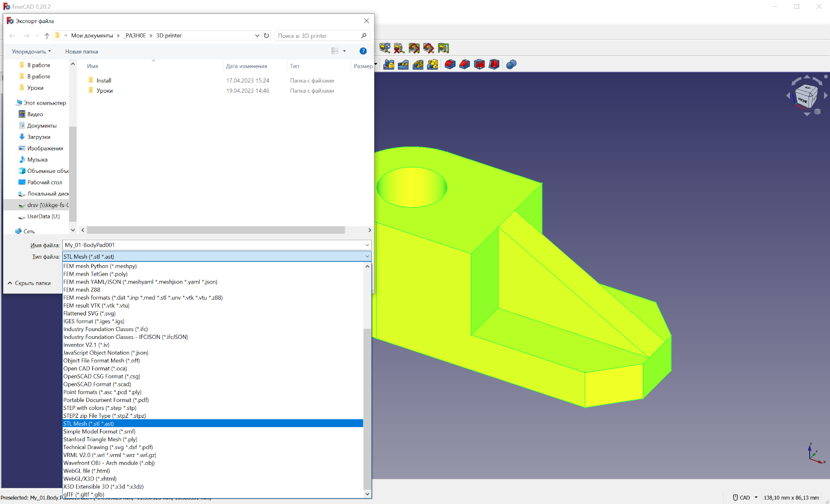Click the Clear All measurements icon
Image resolution: width=830 pixels, height=504 pixels.
pyautogui.click(x=399, y=48)
